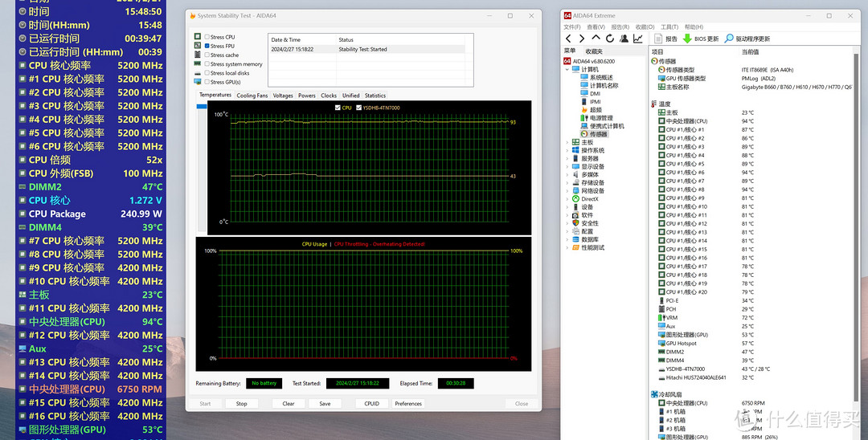Expand the 存储设备 tree node
This screenshot has width=868, height=440.
pyautogui.click(x=567, y=182)
